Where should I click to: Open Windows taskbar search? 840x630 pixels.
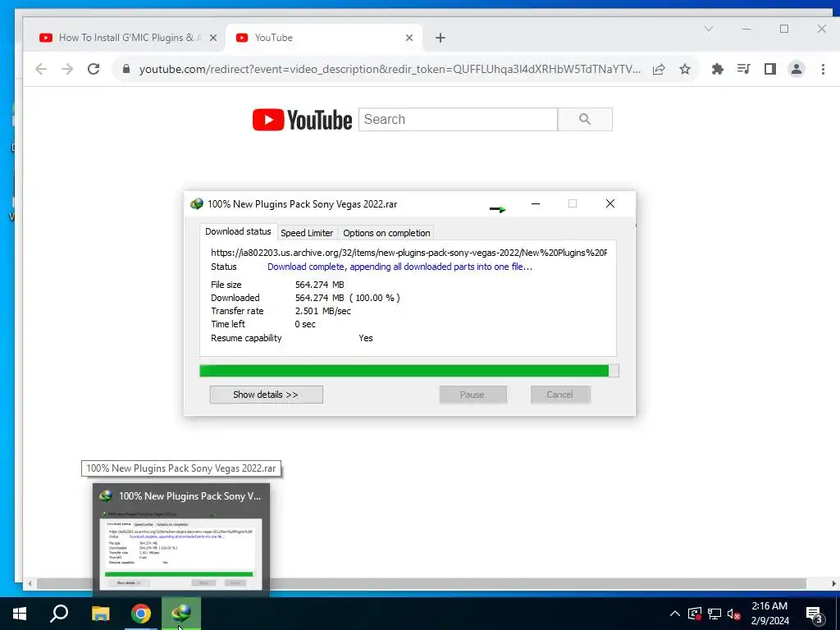59,614
